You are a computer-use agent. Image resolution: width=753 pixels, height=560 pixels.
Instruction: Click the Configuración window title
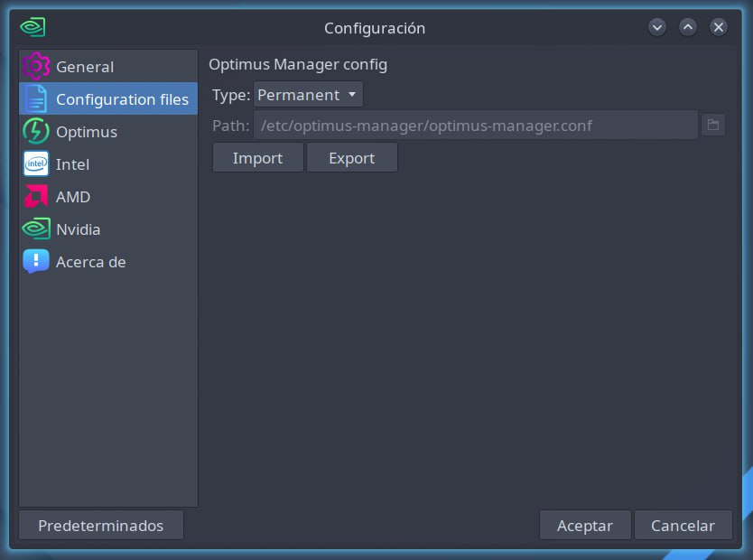click(375, 28)
